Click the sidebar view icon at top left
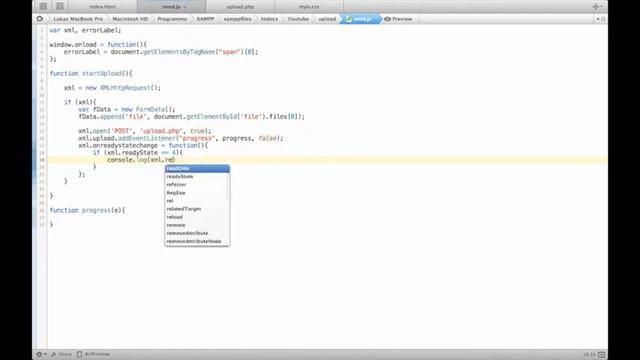Image resolution: width=640 pixels, height=360 pixels. point(43,6)
